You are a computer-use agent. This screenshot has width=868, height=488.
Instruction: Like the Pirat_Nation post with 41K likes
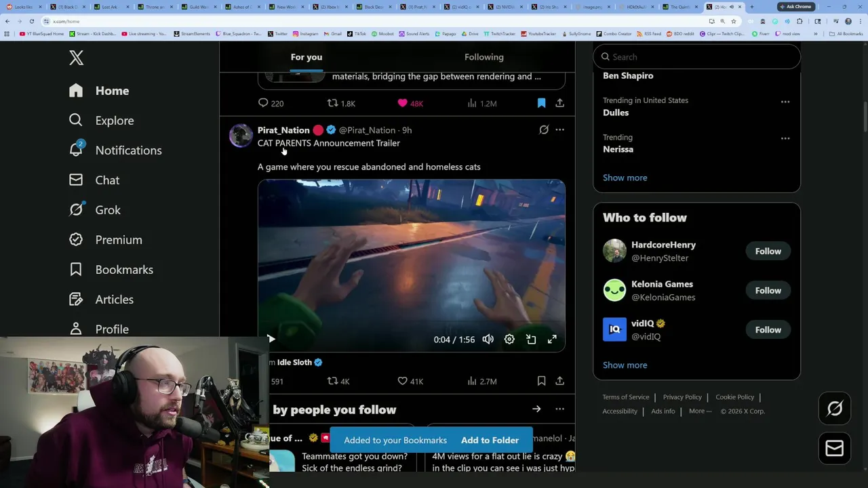point(410,381)
